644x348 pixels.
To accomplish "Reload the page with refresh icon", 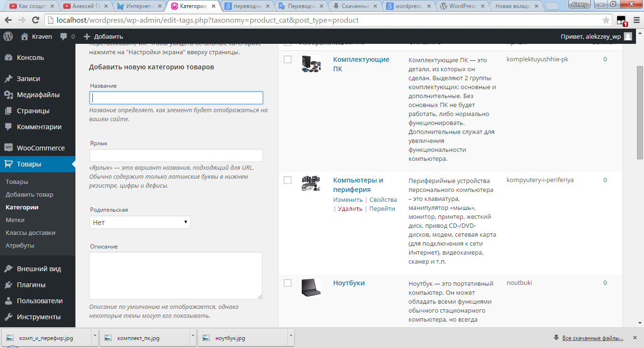I will [35, 21].
